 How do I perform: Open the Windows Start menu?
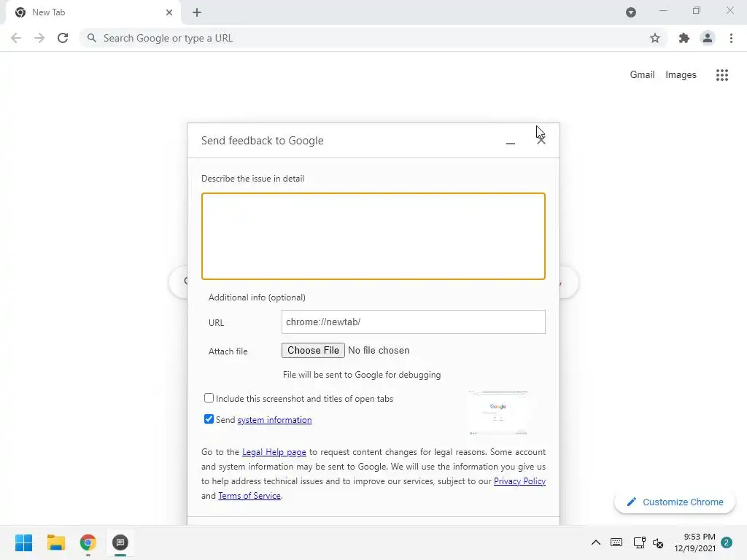click(24, 542)
